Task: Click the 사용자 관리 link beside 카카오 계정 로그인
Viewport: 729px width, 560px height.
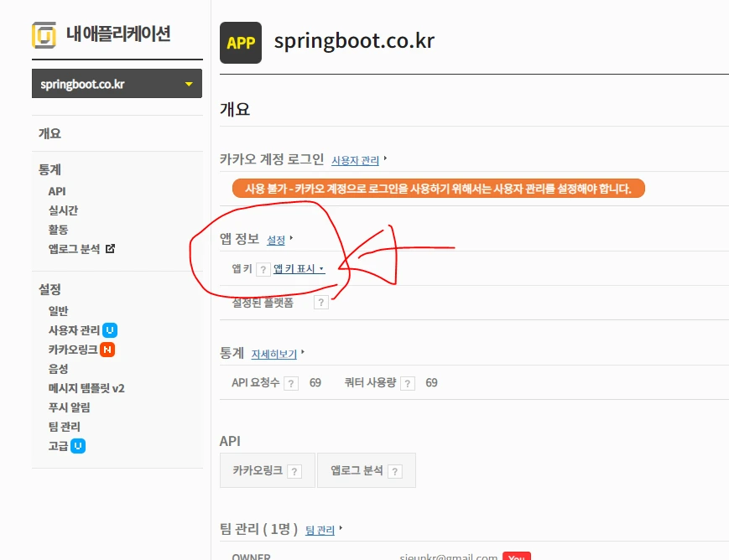Action: click(355, 161)
